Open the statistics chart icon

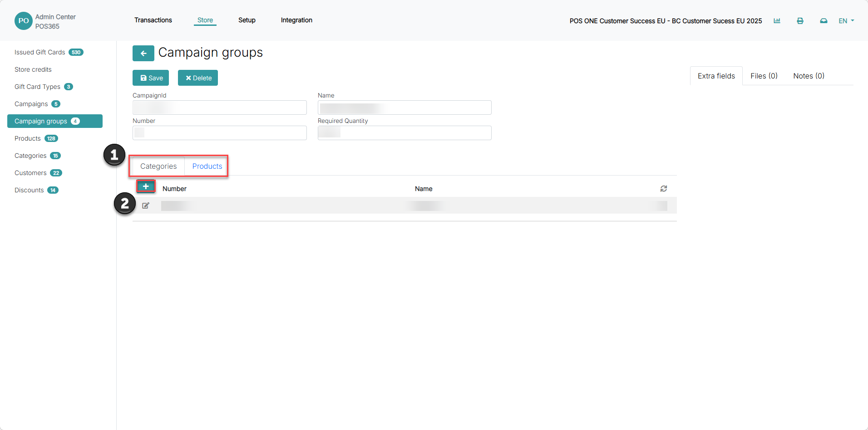777,21
